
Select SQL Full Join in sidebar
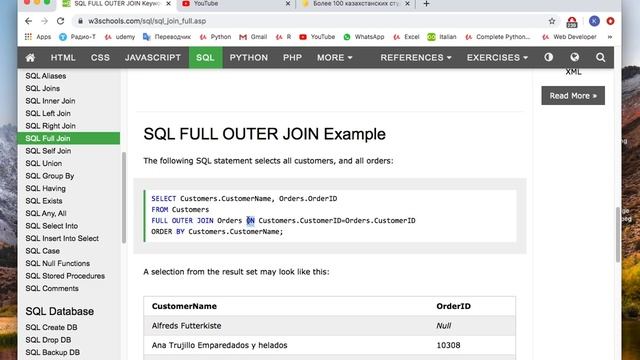[x=69, y=138]
